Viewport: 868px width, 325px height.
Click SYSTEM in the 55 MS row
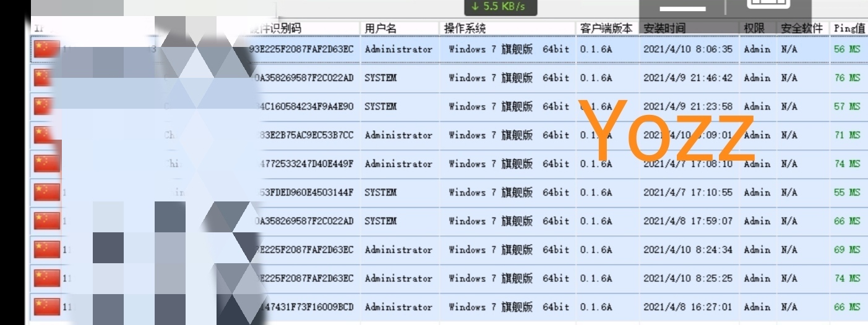point(380,192)
